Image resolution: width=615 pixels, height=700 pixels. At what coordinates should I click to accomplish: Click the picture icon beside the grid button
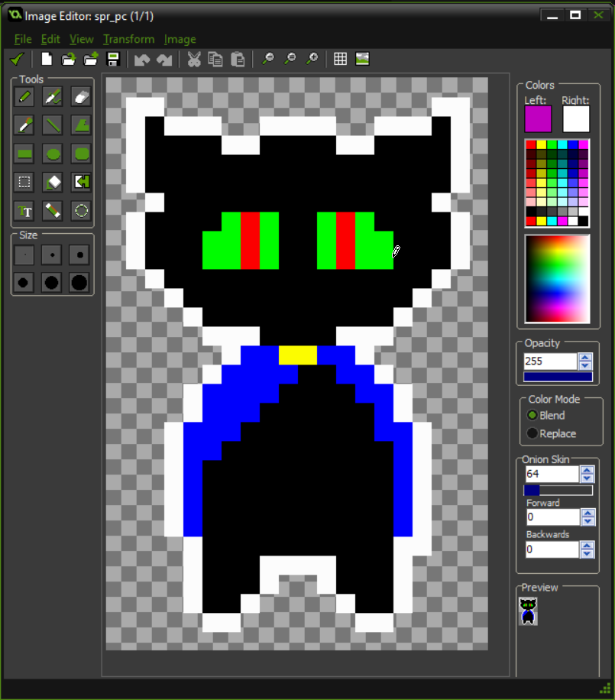tap(362, 59)
